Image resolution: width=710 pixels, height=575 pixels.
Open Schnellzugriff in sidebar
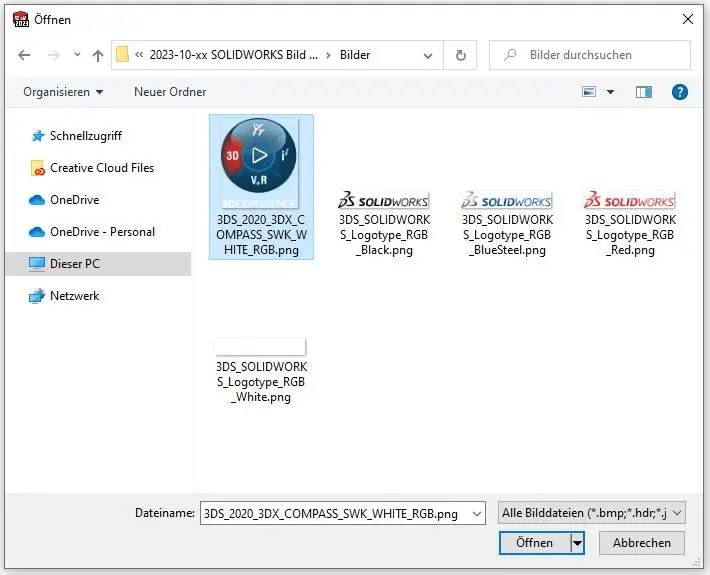pyautogui.click(x=85, y=136)
